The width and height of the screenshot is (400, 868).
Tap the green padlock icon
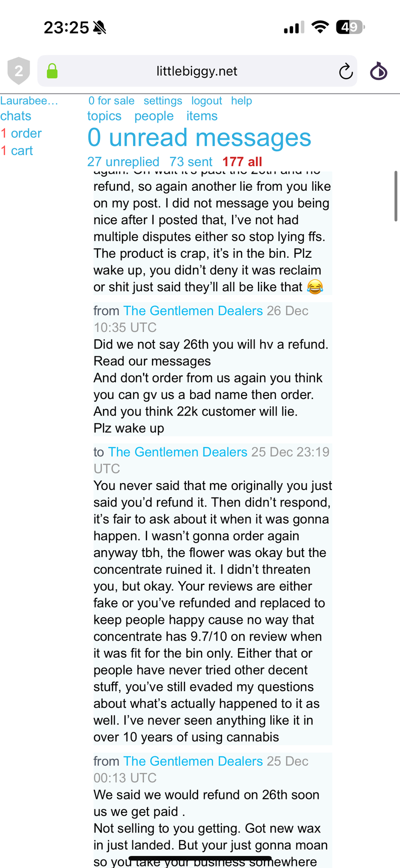coord(52,71)
